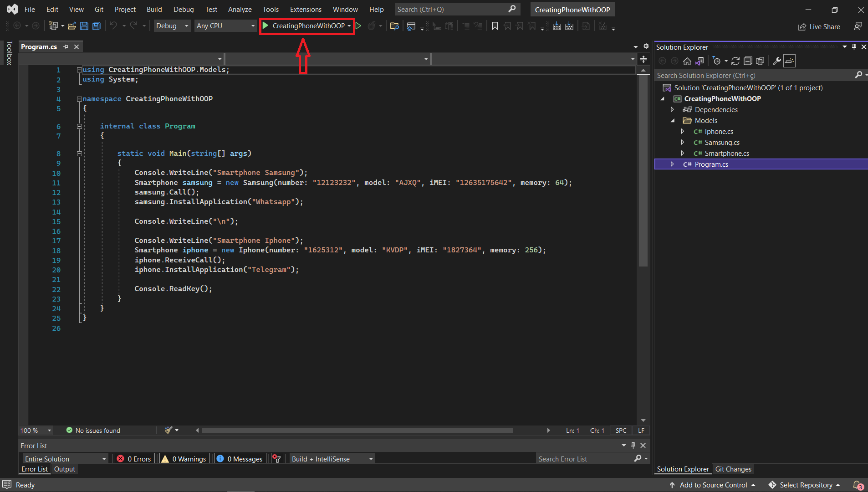The width and height of the screenshot is (868, 492).
Task: Switch to the Git Changes tab
Action: (733, 469)
